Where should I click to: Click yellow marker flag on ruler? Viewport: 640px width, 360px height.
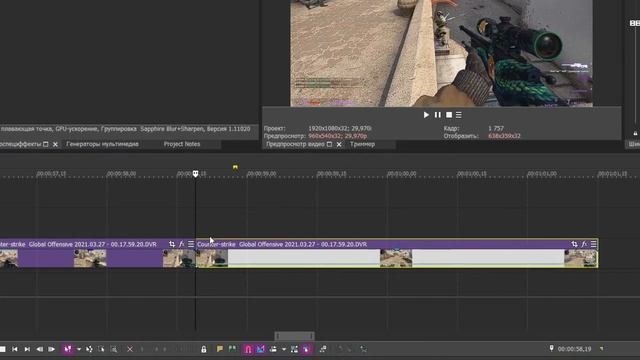tap(235, 167)
